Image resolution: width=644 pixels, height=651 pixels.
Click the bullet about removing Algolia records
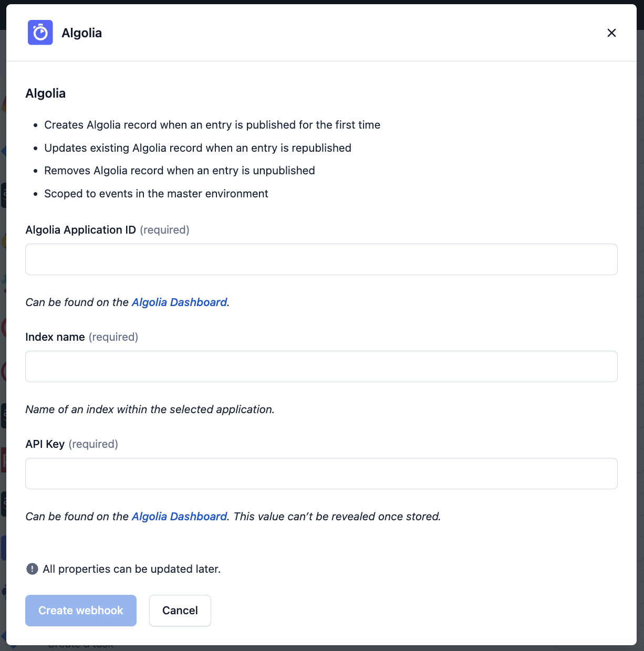[180, 170]
